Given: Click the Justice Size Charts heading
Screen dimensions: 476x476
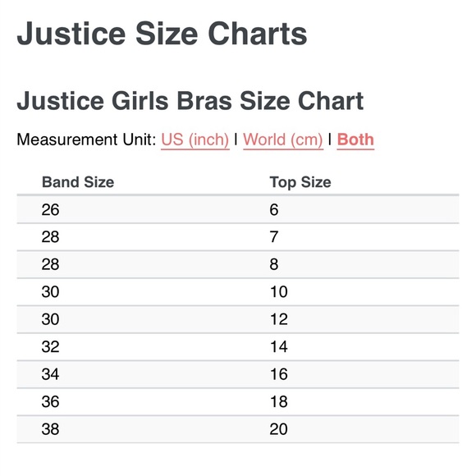Looking at the screenshot, I should [162, 34].
